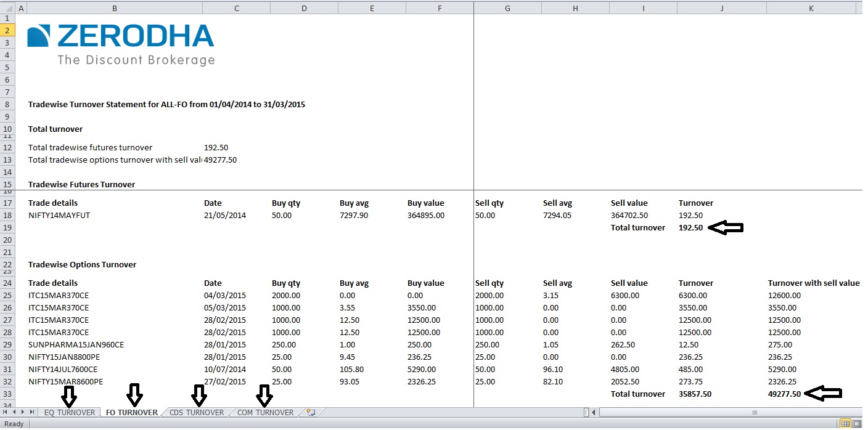Select all cells with the corner button
This screenshot has width=868, height=430.
7,7
